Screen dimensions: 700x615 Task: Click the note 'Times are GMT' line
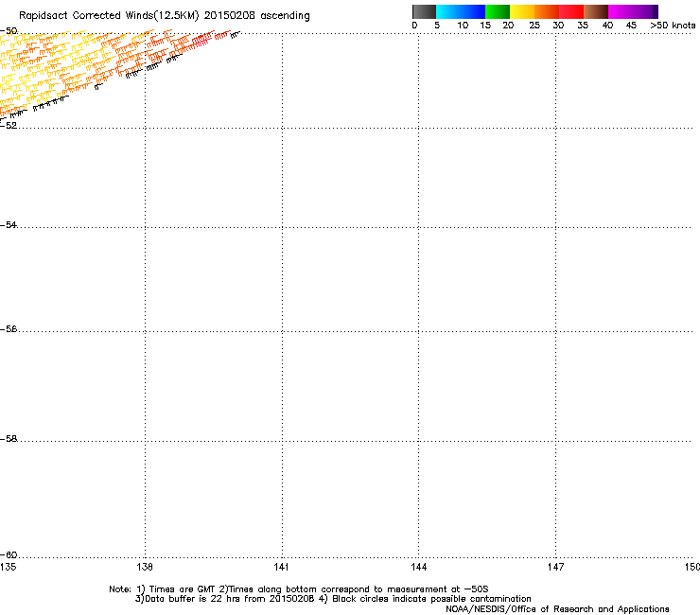298,589
